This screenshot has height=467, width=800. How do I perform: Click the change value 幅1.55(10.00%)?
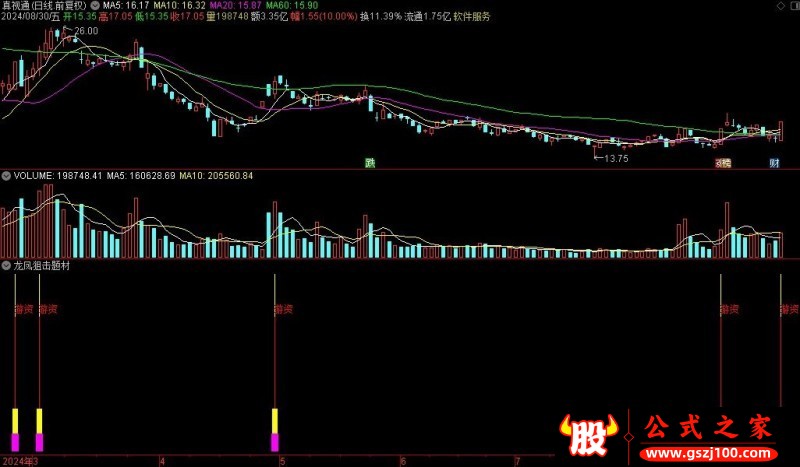click(323, 16)
